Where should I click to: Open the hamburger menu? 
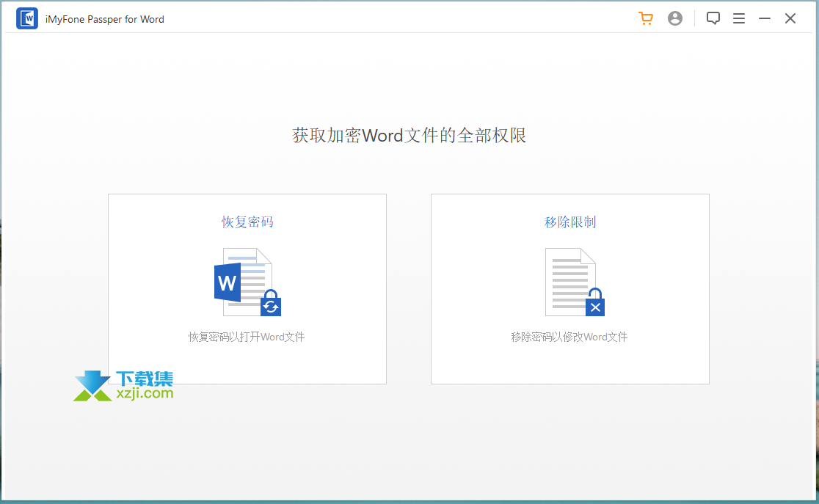(738, 19)
